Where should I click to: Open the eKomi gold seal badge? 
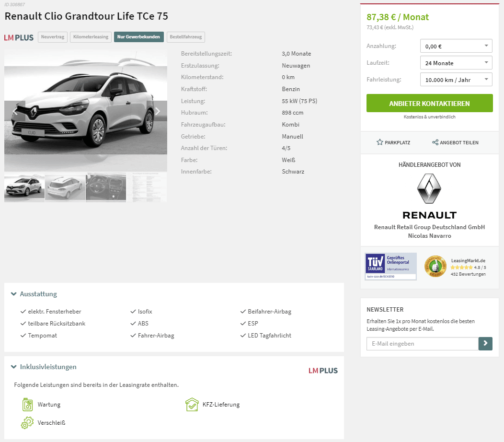click(x=435, y=267)
